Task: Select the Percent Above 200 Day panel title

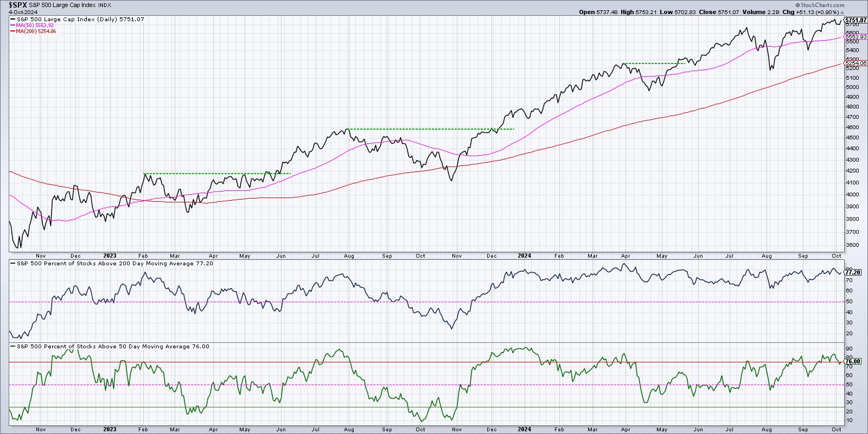Action: [111, 263]
